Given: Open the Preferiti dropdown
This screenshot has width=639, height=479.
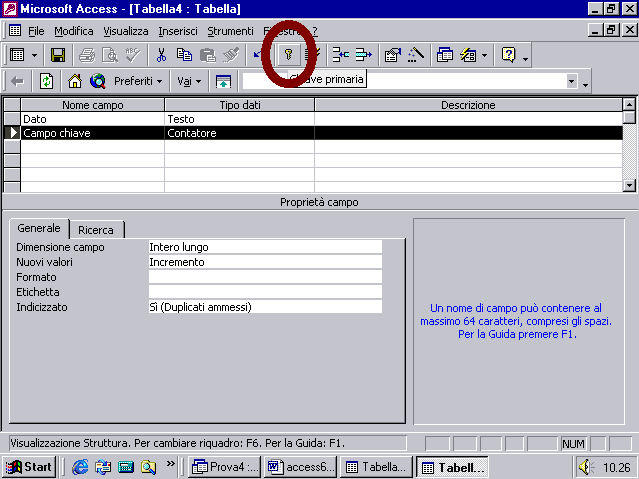Looking at the screenshot, I should pyautogui.click(x=138, y=81).
